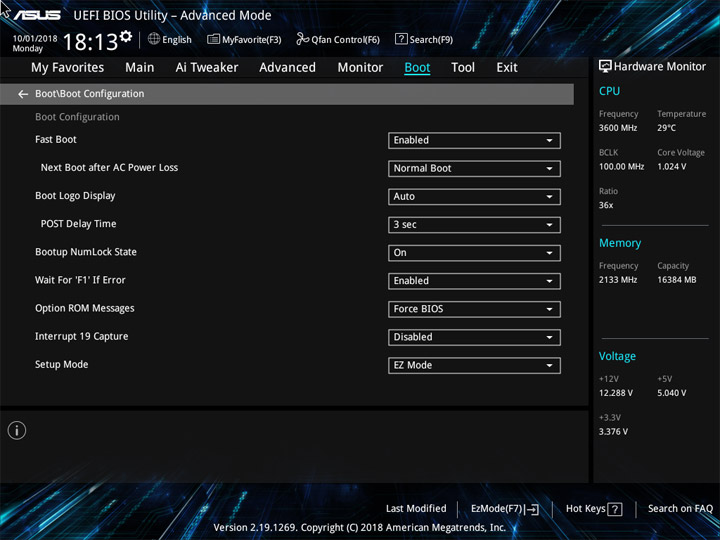Select Boot Logo Display label
720x540 pixels.
pos(75,196)
